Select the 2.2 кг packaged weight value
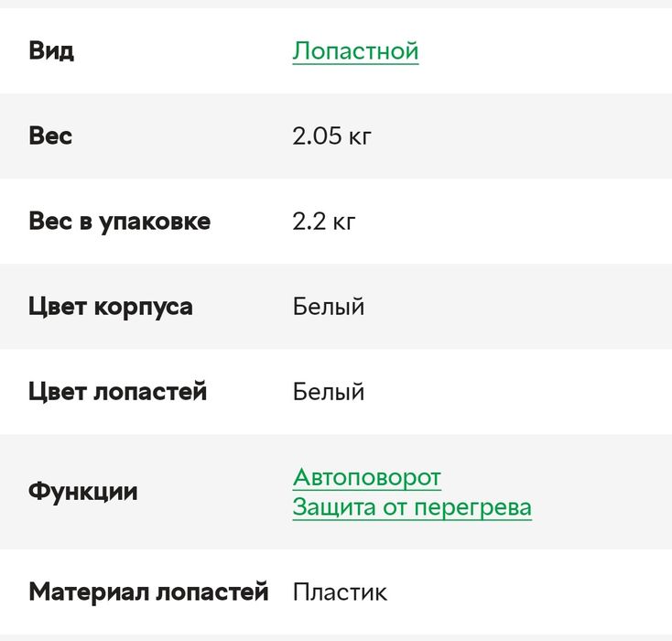This screenshot has height=641, width=672. coord(324,221)
